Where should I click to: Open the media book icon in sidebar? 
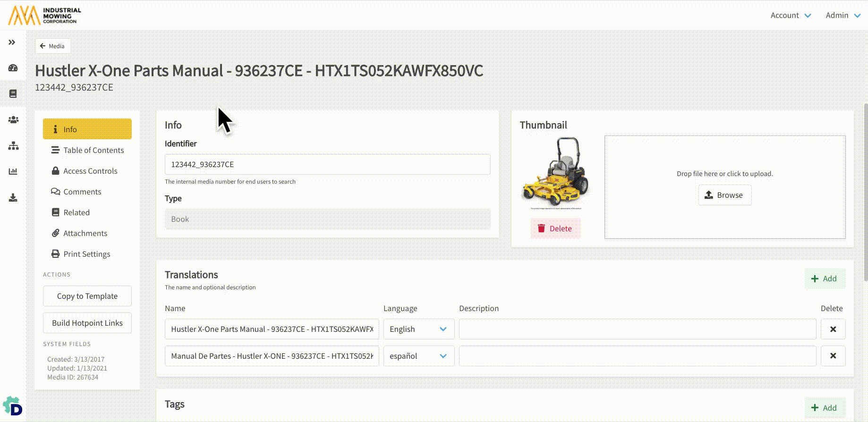pos(13,93)
